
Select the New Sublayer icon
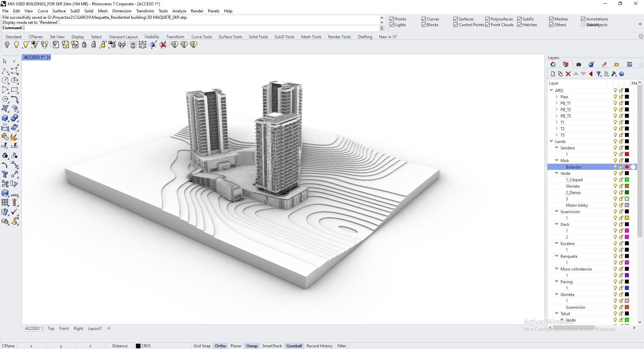click(x=560, y=74)
